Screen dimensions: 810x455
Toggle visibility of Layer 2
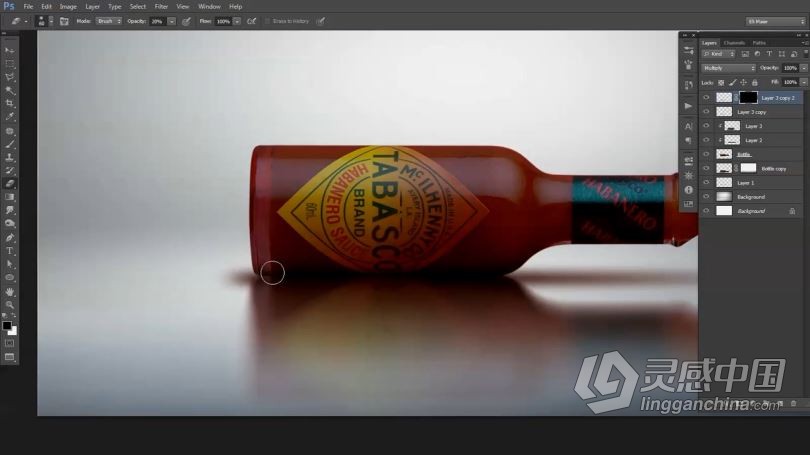pos(706,140)
